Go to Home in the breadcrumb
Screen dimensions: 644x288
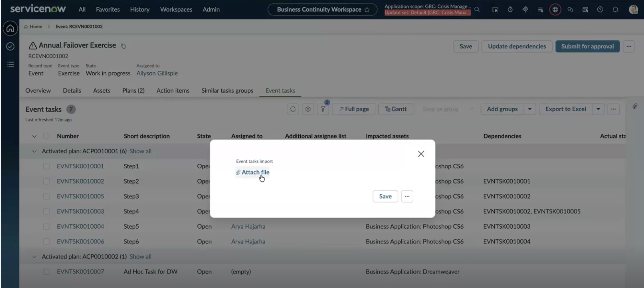click(33, 27)
